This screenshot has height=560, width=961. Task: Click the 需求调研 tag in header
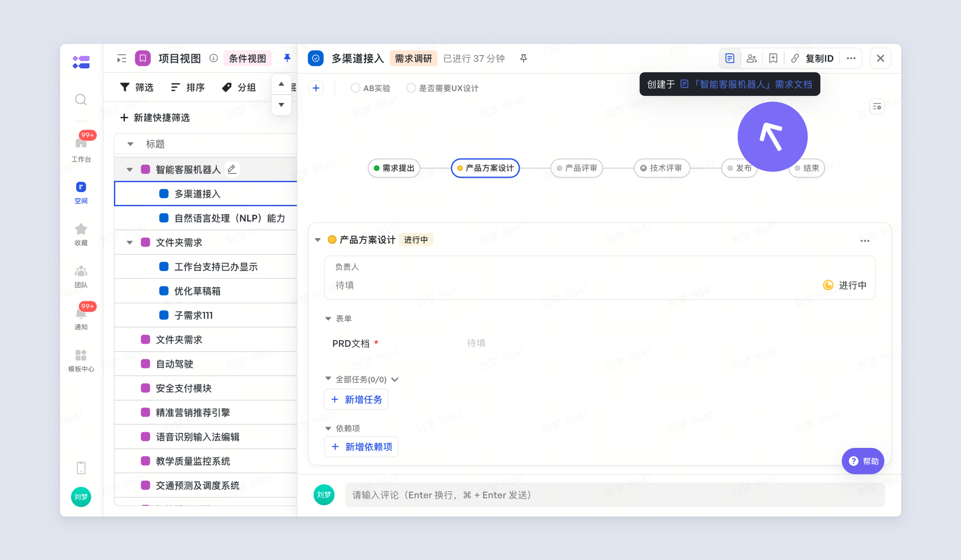click(x=413, y=58)
